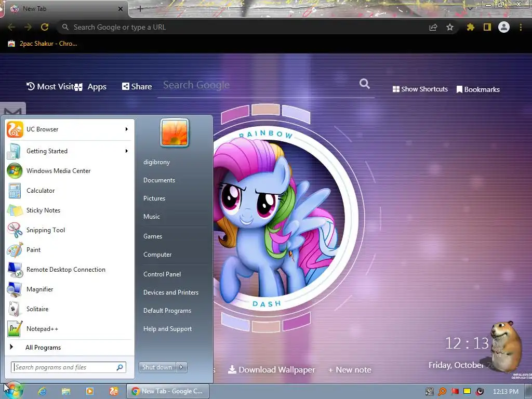Open Control Panel
Screen dimensions: 532x399
tap(162, 274)
